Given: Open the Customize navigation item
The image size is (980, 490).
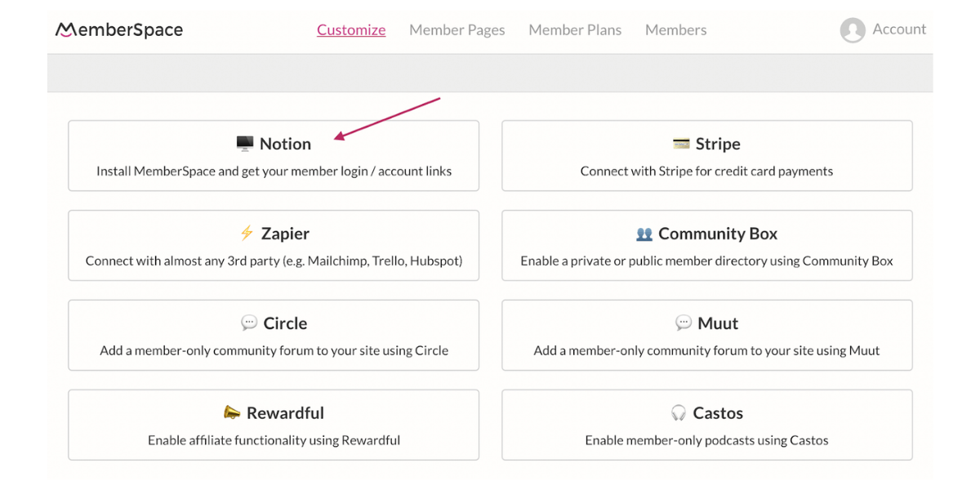Looking at the screenshot, I should [351, 29].
